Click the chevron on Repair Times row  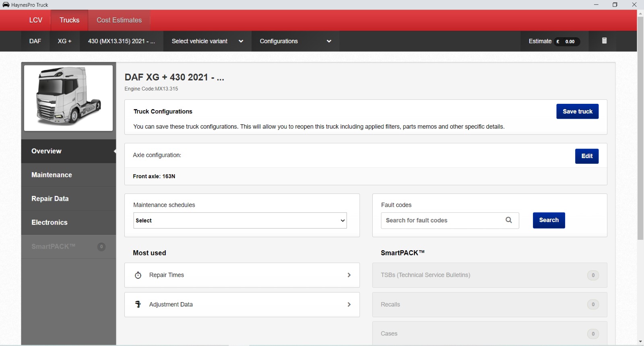click(x=349, y=275)
